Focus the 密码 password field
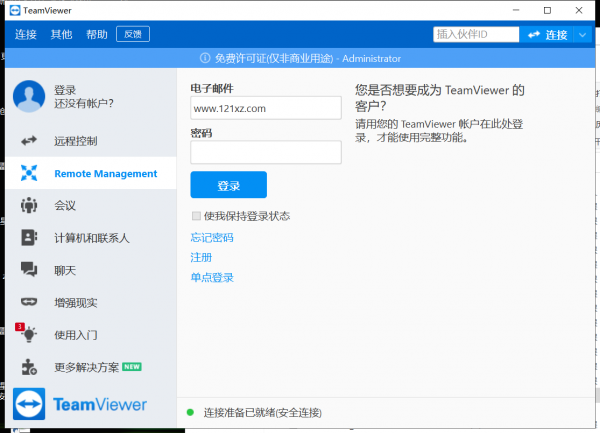The image size is (600, 433). click(x=266, y=152)
